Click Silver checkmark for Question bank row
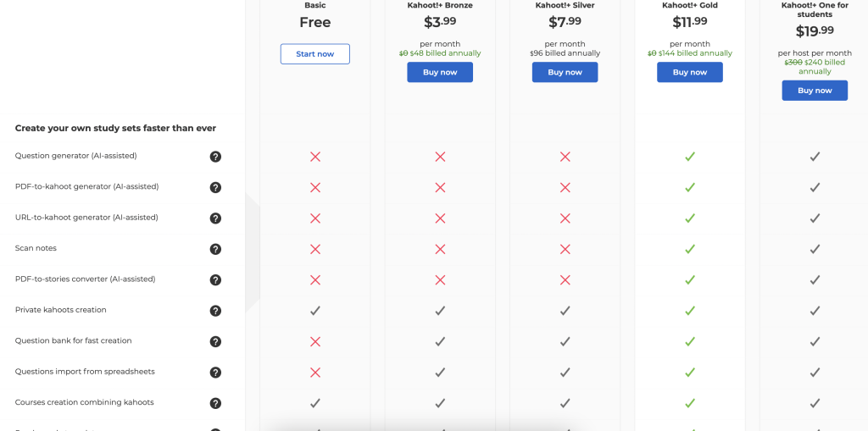Screen dimensions: 868x431 click(565, 342)
